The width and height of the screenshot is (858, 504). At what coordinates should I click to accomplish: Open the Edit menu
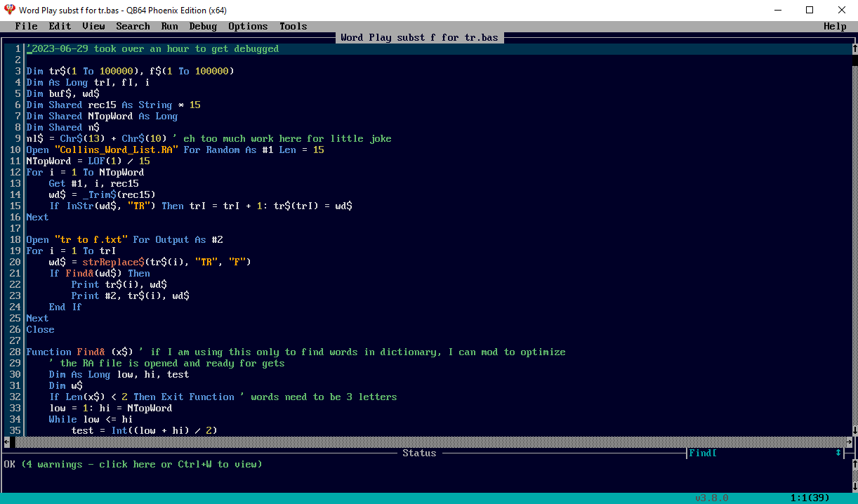pos(60,27)
